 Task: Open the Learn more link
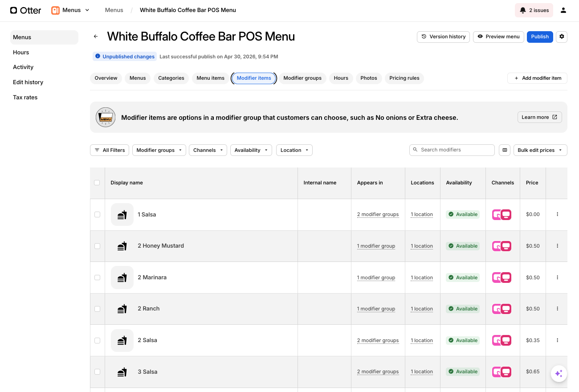point(539,117)
